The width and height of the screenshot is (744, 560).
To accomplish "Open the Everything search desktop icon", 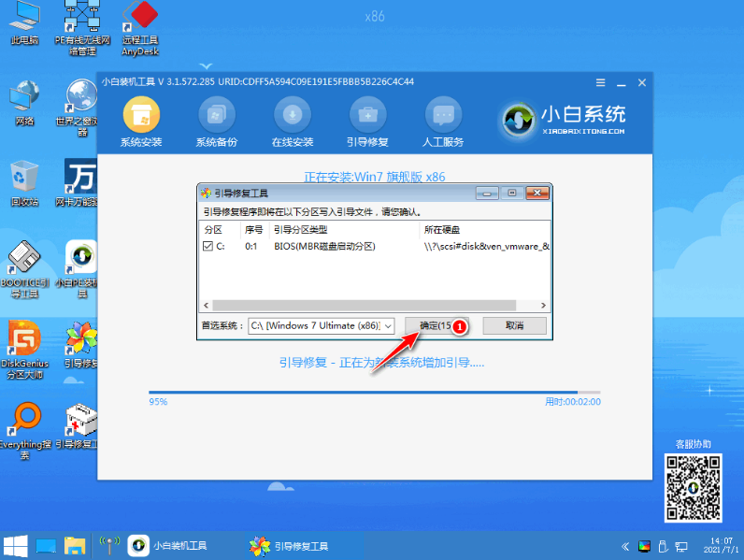I will coord(24,431).
